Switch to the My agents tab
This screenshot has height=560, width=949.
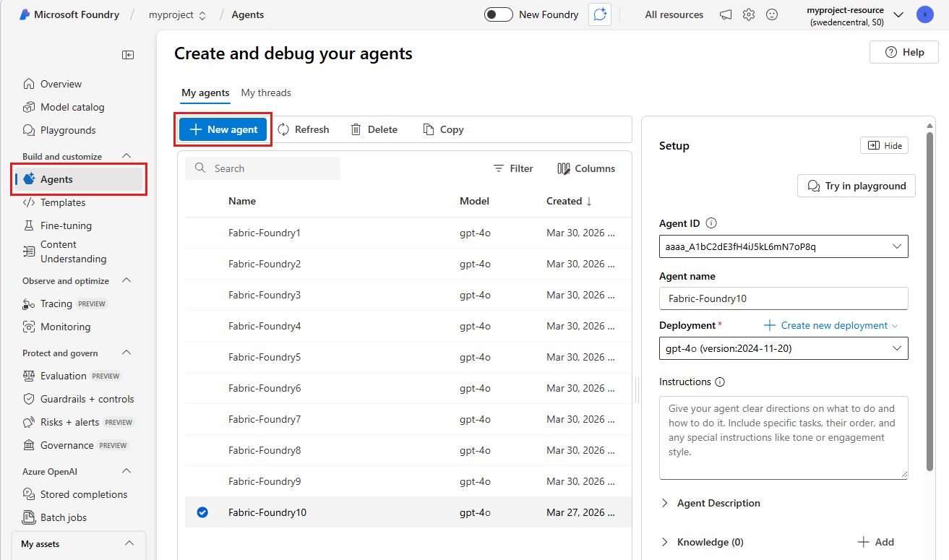205,92
